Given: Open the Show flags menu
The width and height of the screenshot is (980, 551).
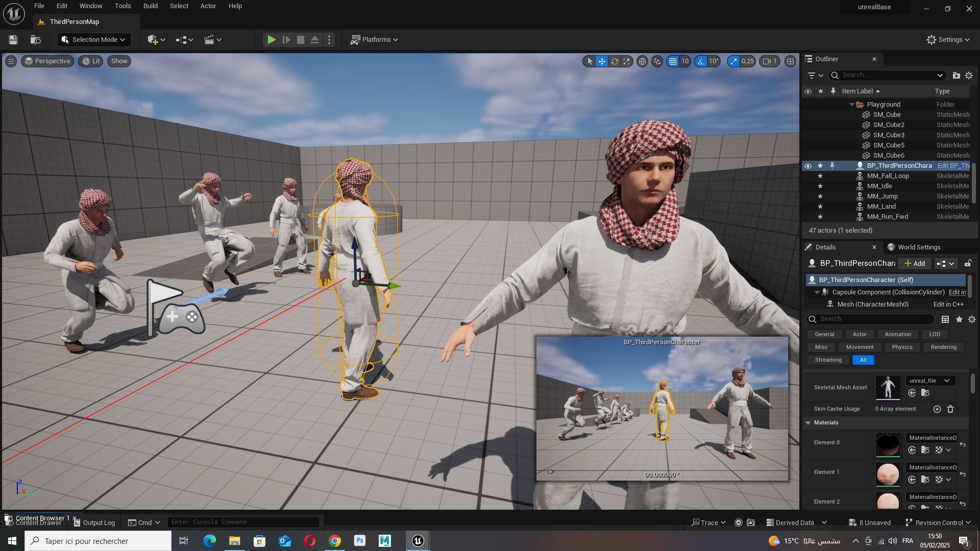Looking at the screenshot, I should tap(119, 61).
